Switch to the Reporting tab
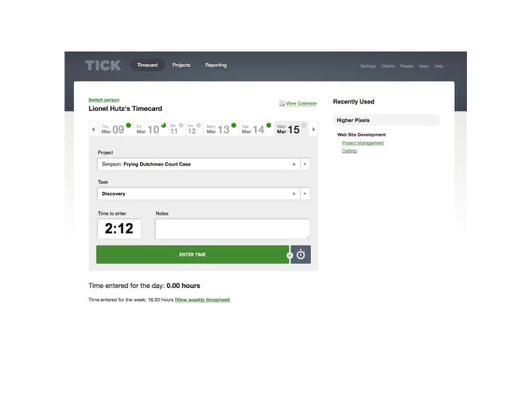The image size is (532, 399). 215,65
